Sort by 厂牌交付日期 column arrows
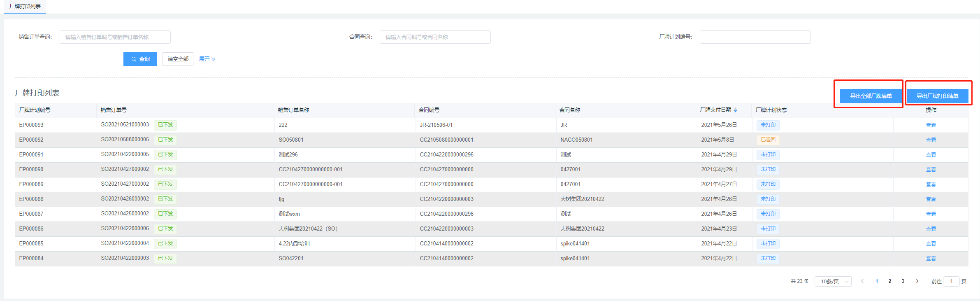The width and height of the screenshot is (980, 301). pyautogui.click(x=735, y=110)
